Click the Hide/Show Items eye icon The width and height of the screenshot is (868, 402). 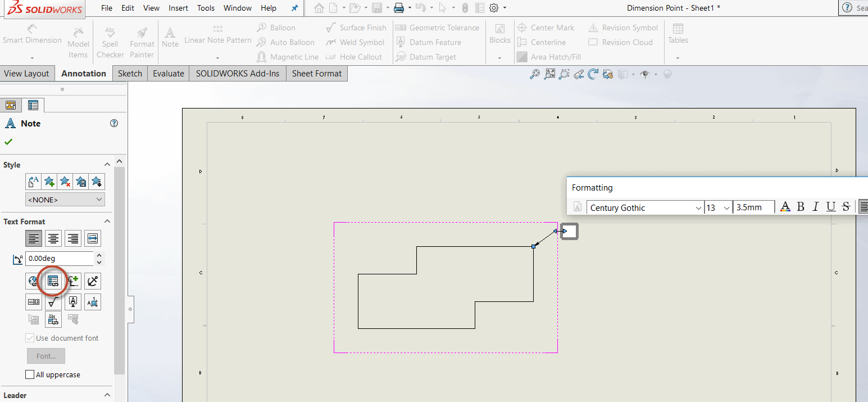click(645, 74)
